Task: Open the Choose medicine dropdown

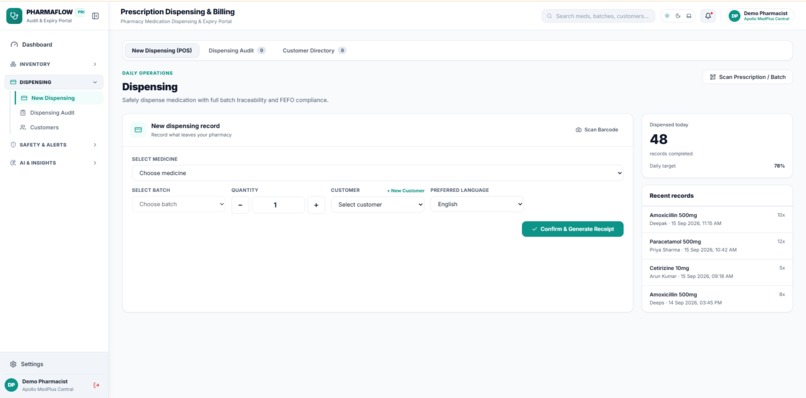Action: point(378,173)
